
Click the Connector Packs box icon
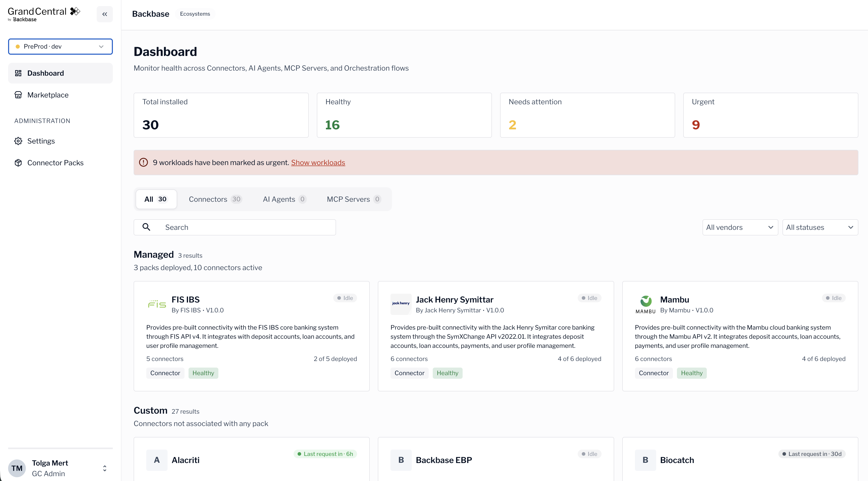click(x=18, y=163)
